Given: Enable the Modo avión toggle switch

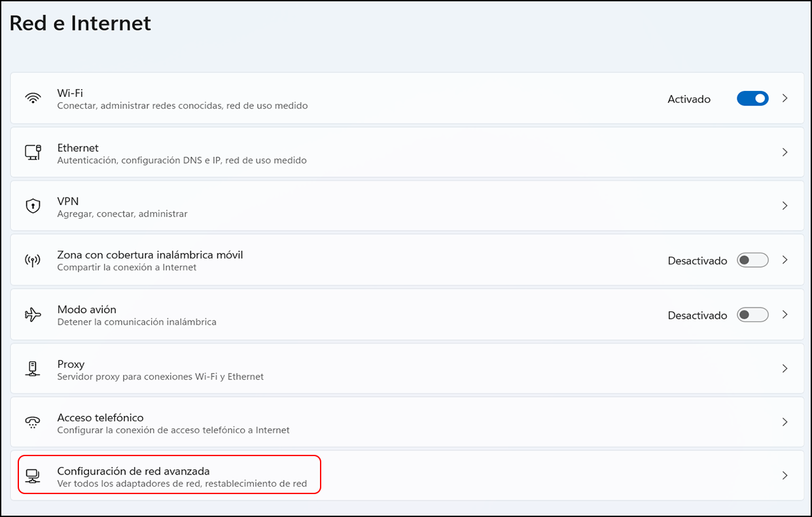Looking at the screenshot, I should point(752,315).
